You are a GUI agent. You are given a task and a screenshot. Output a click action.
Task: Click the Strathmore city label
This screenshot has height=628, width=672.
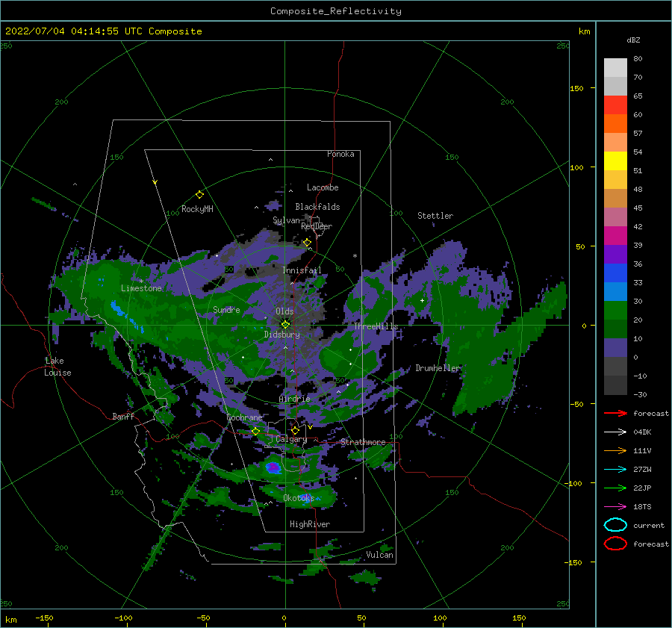[363, 442]
